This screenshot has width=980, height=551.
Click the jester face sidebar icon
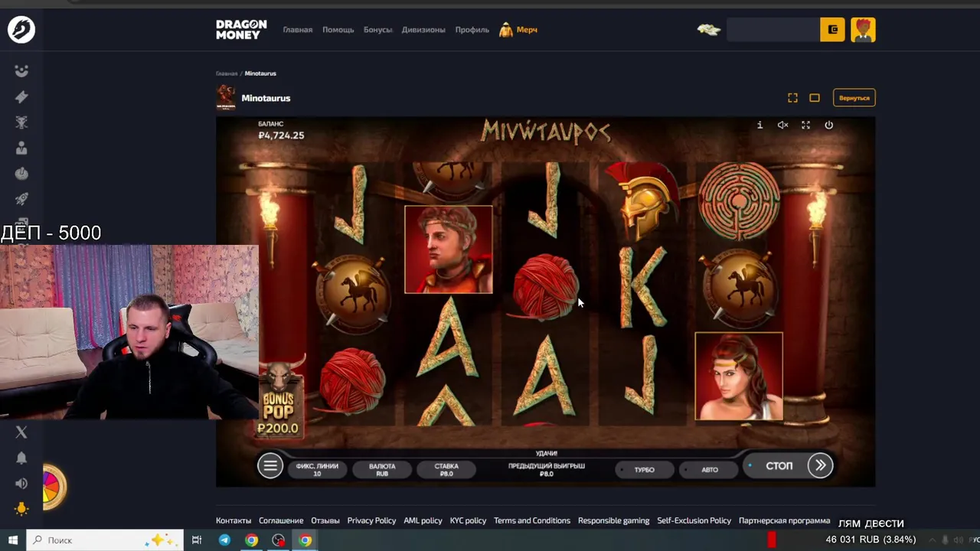21,71
